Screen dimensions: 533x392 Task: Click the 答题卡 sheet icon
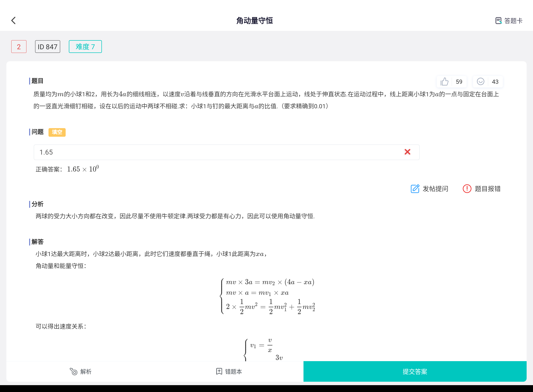pyautogui.click(x=498, y=21)
